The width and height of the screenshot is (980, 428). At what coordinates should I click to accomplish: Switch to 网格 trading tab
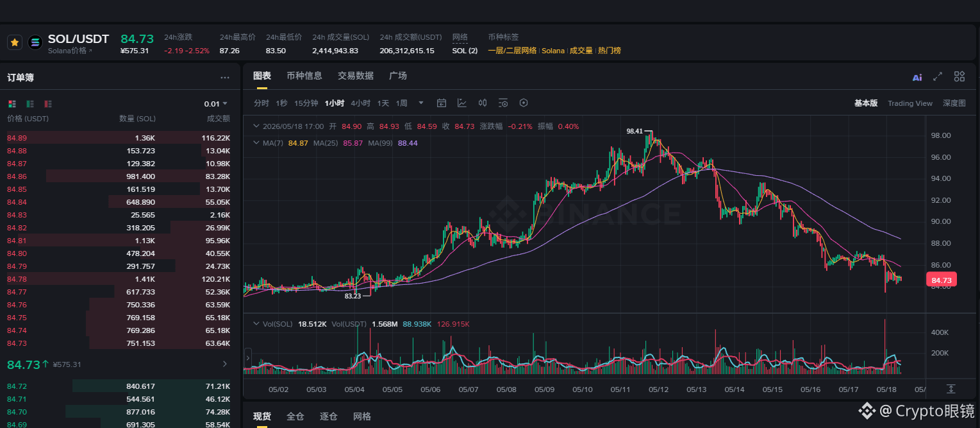pyautogui.click(x=362, y=416)
